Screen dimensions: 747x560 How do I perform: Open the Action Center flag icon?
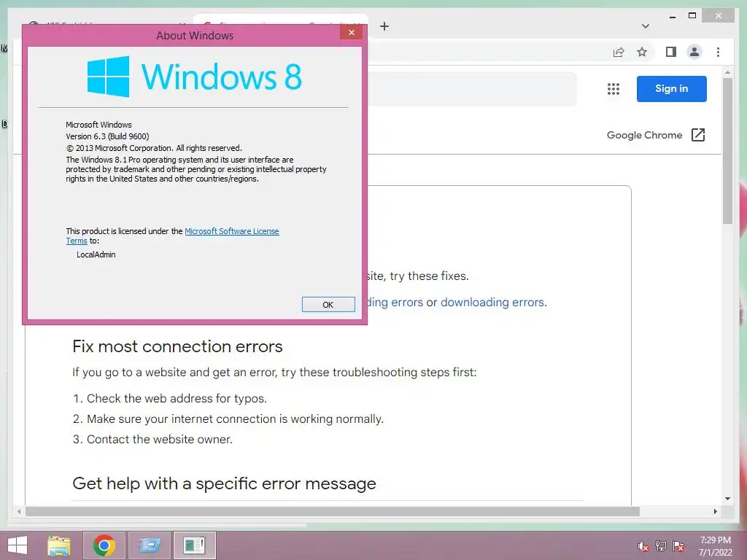pos(678,546)
